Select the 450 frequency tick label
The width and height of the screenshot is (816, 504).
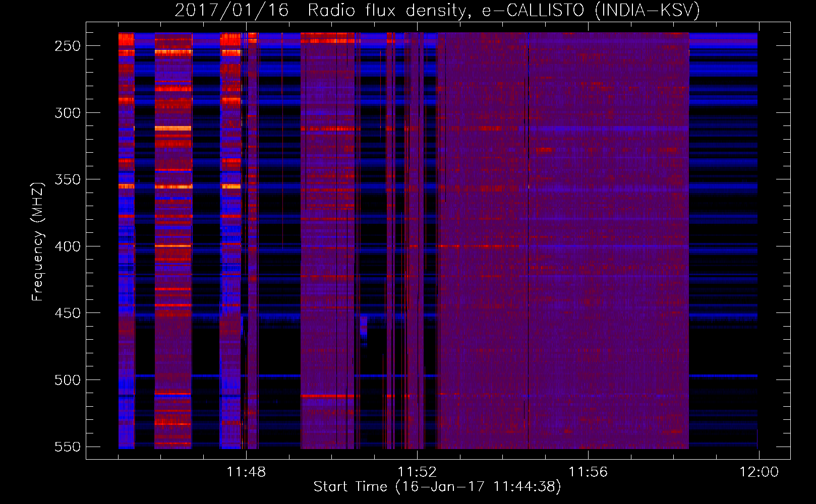coord(68,313)
